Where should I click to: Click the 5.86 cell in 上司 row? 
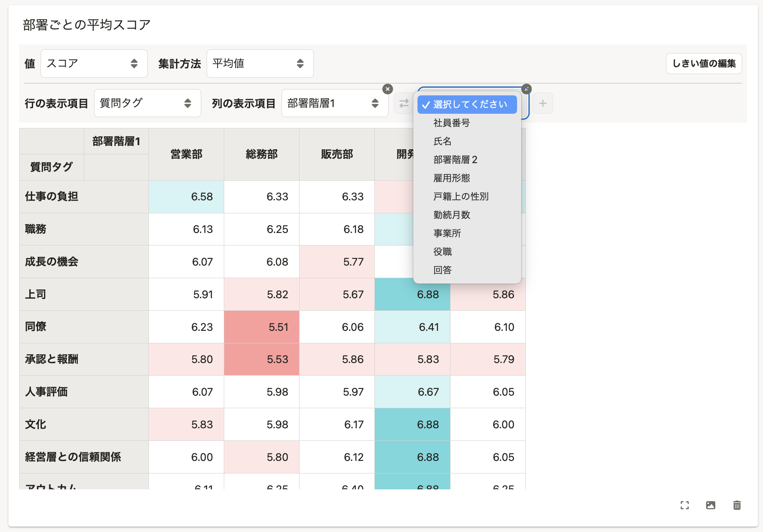tap(488, 294)
